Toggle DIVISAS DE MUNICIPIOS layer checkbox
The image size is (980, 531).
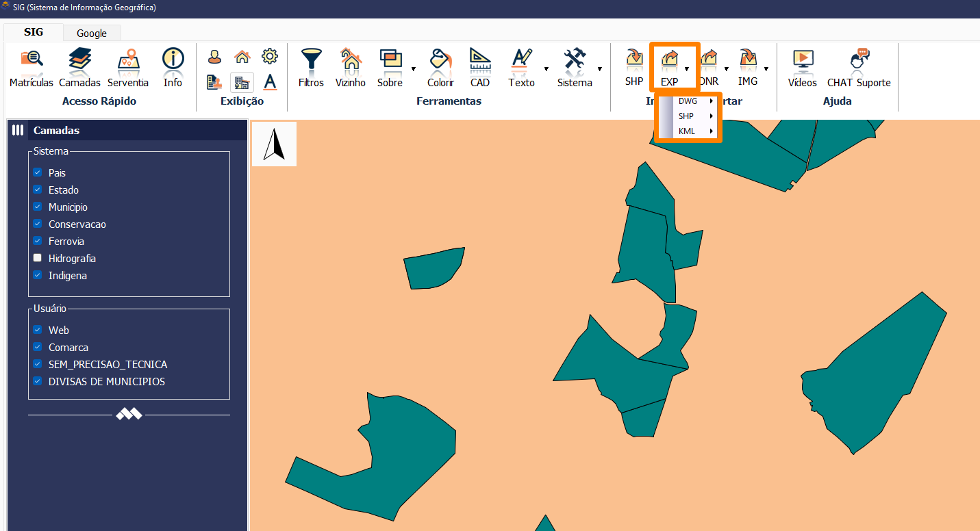(x=38, y=381)
